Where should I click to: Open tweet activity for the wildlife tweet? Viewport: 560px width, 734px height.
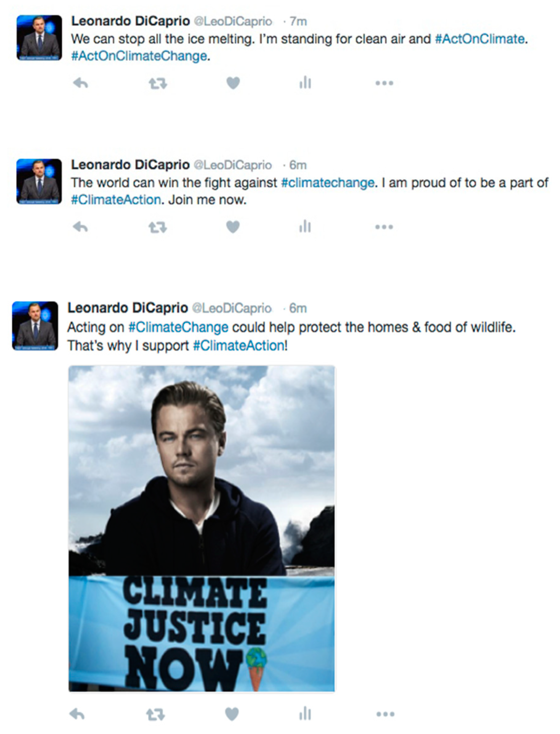(305, 714)
